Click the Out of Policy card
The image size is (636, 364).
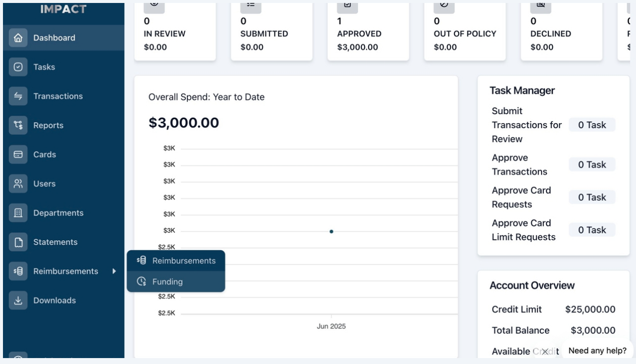[465, 31]
